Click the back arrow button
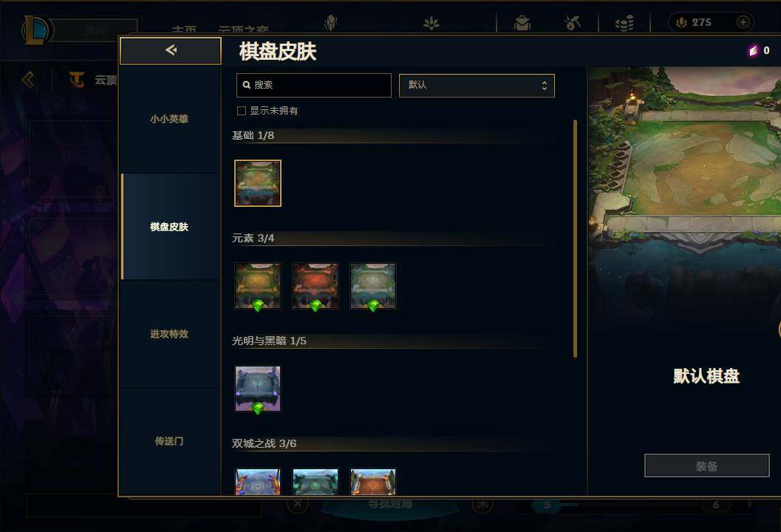Image resolution: width=781 pixels, height=532 pixels. point(171,50)
